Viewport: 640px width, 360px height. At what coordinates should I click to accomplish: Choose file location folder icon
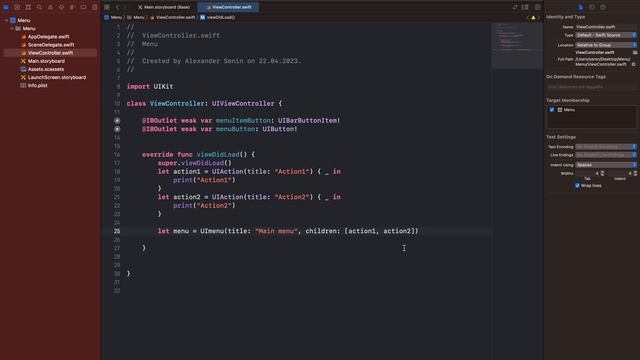click(x=635, y=52)
